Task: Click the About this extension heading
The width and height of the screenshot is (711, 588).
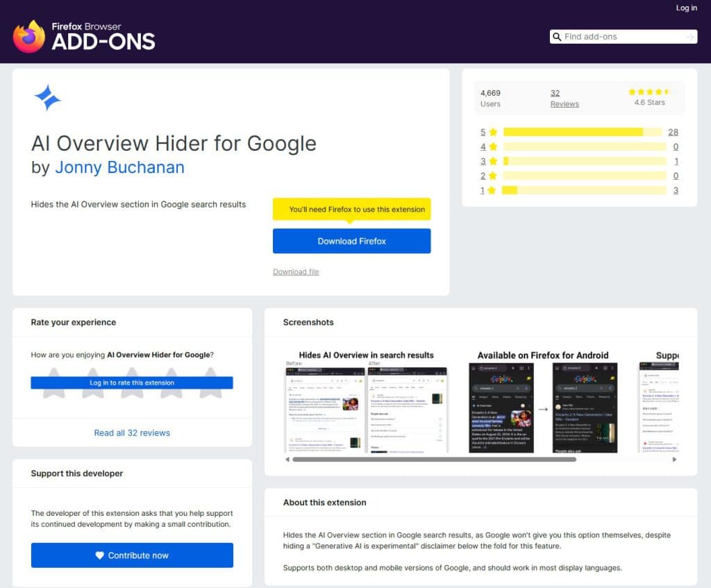Action: click(x=325, y=503)
